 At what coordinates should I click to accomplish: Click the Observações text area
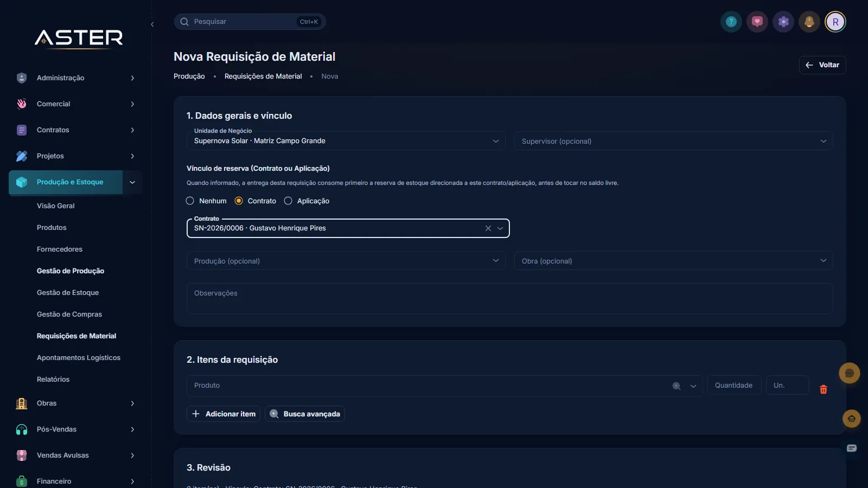(x=510, y=299)
